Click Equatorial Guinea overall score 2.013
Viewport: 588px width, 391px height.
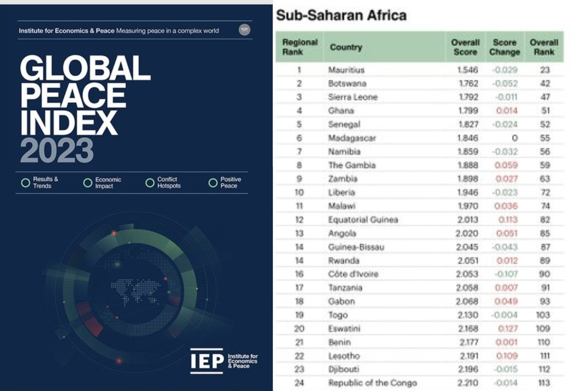pyautogui.click(x=467, y=220)
